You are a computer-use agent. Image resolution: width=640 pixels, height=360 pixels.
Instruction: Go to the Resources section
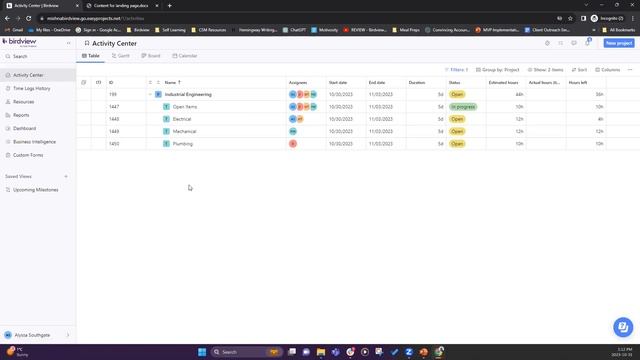click(23, 102)
